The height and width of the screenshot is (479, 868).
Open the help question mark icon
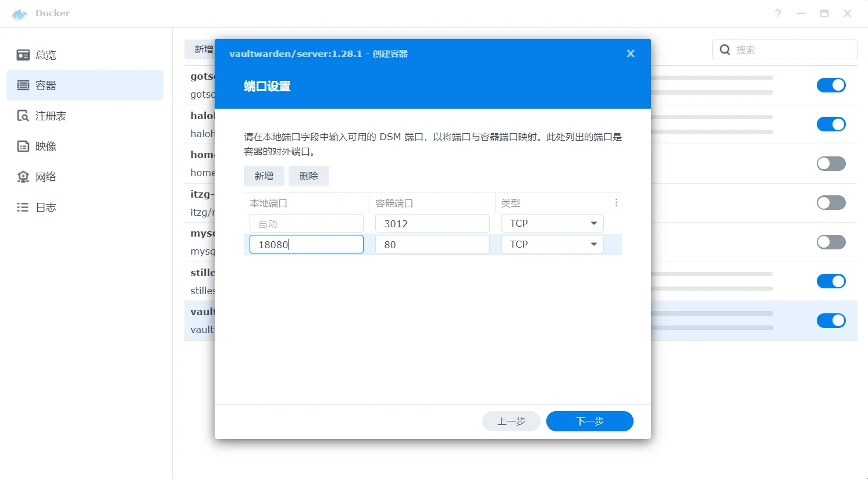pos(778,13)
